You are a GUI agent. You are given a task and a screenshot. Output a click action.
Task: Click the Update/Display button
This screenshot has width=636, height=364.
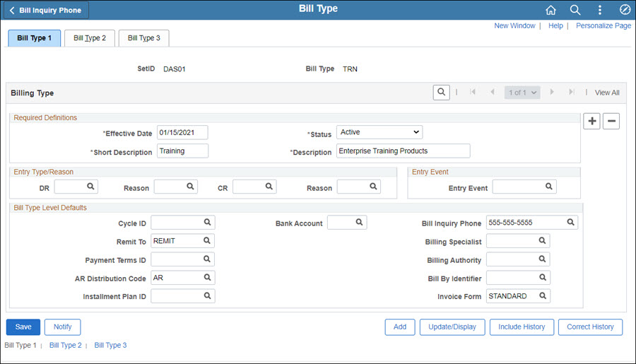[x=452, y=327]
